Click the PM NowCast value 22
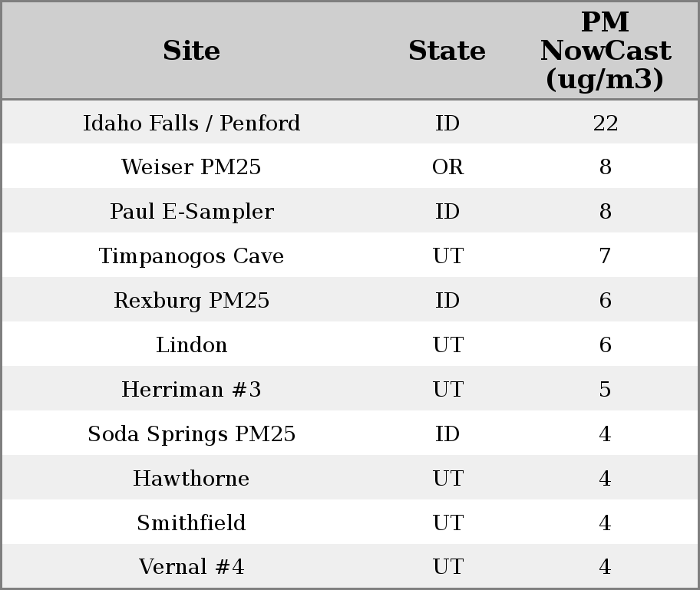 605,124
